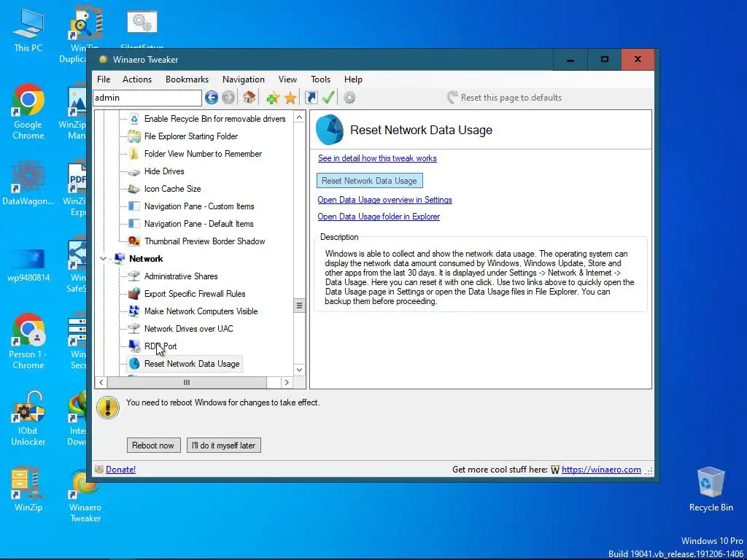Click the Hide Drives tree icon

coord(134,171)
